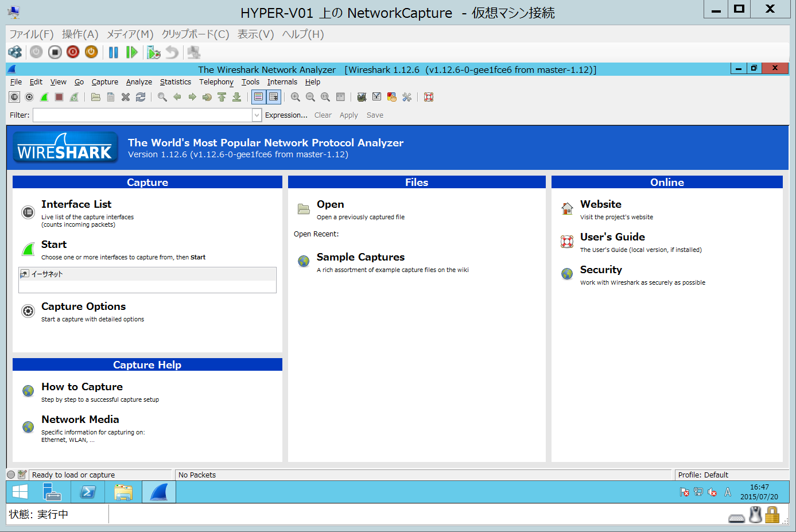Click Open to load a captured file

coord(331,204)
